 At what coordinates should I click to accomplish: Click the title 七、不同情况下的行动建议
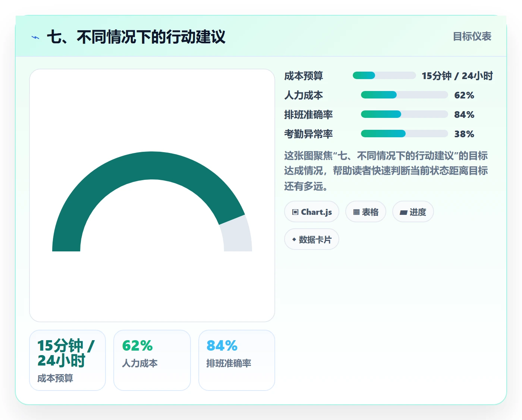pos(136,37)
